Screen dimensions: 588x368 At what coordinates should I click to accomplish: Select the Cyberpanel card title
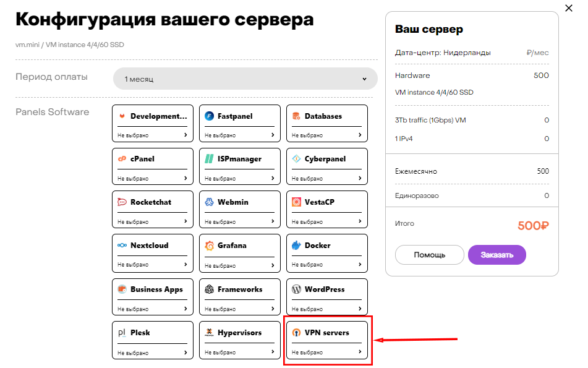coord(325,159)
